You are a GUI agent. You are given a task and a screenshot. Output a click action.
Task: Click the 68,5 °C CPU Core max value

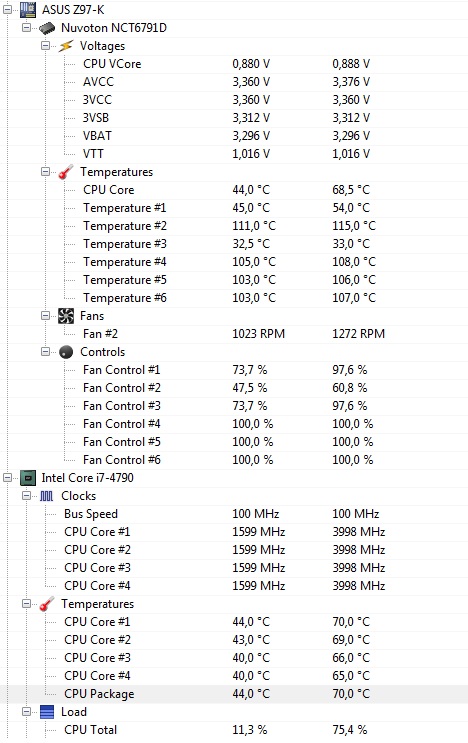click(351, 190)
